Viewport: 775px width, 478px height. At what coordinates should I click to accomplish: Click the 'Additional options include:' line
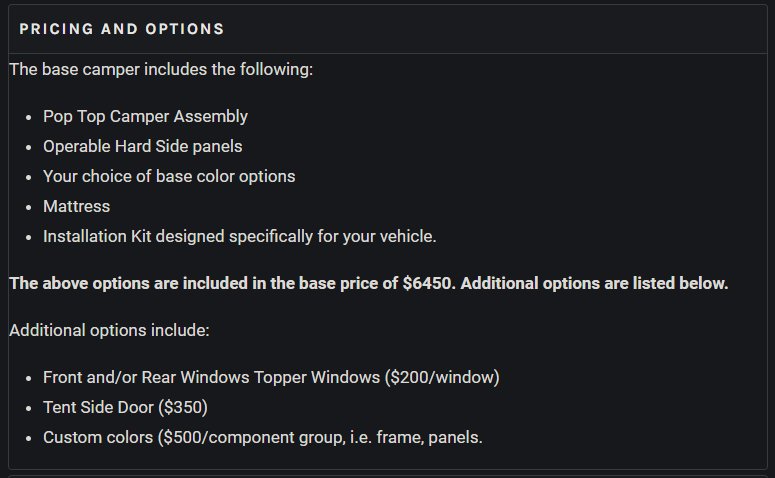(x=109, y=330)
